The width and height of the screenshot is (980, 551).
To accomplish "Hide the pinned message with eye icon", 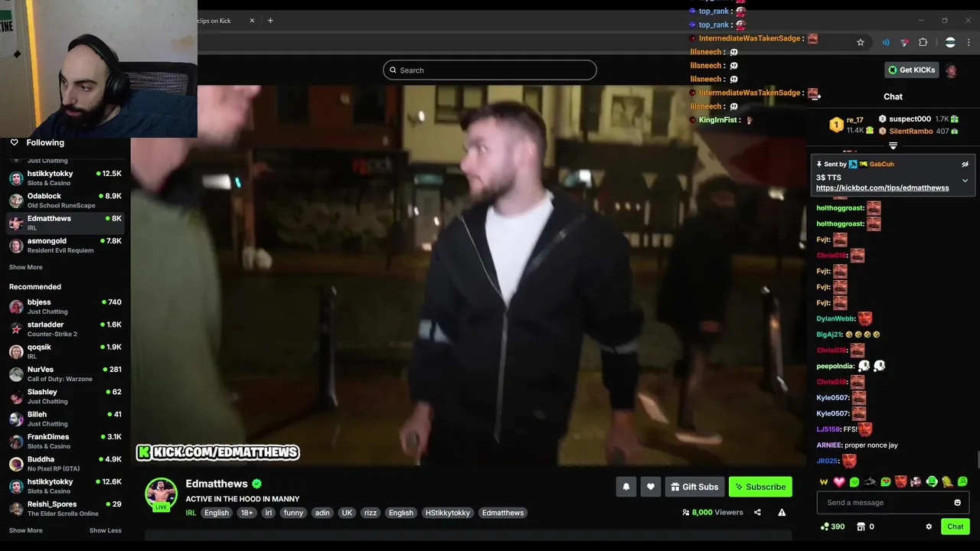I will point(965,164).
